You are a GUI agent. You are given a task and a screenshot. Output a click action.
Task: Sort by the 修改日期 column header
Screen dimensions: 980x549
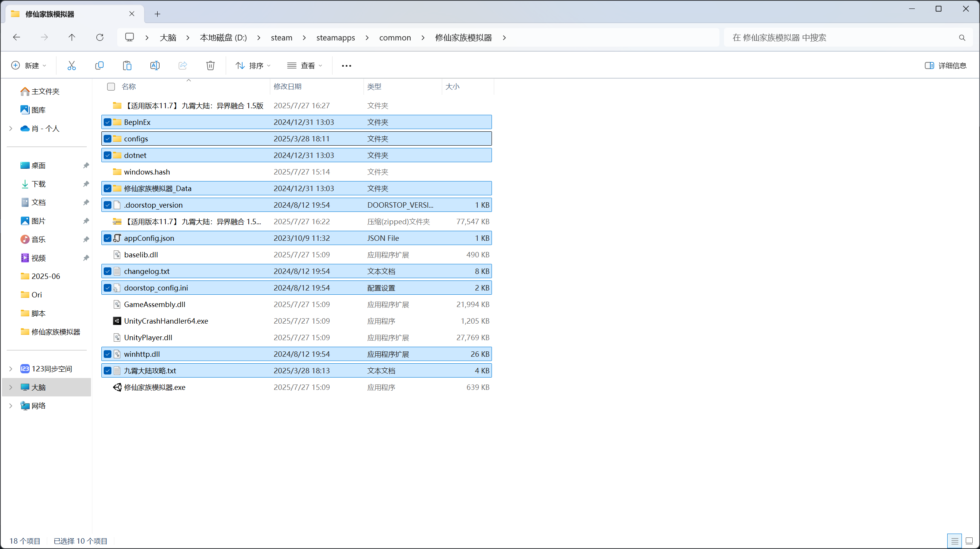317,87
